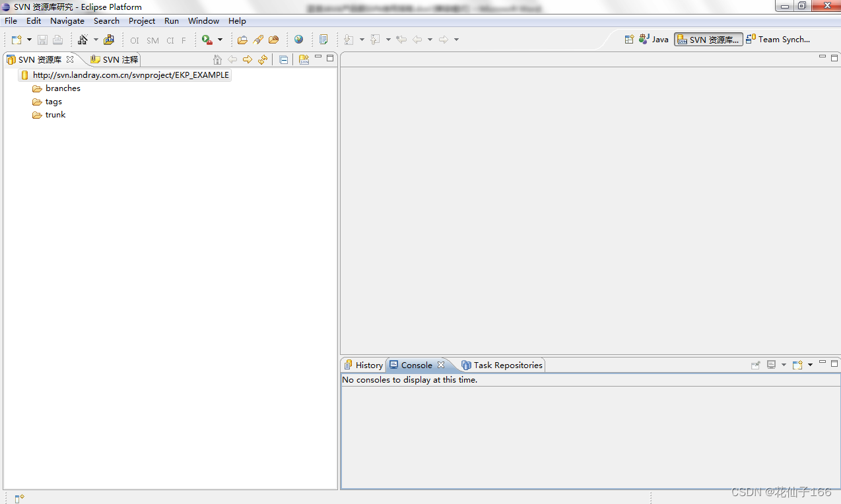Screen dimensions: 841x504
Task: Switch to Team Synchronizing perspective
Action: 778,40
